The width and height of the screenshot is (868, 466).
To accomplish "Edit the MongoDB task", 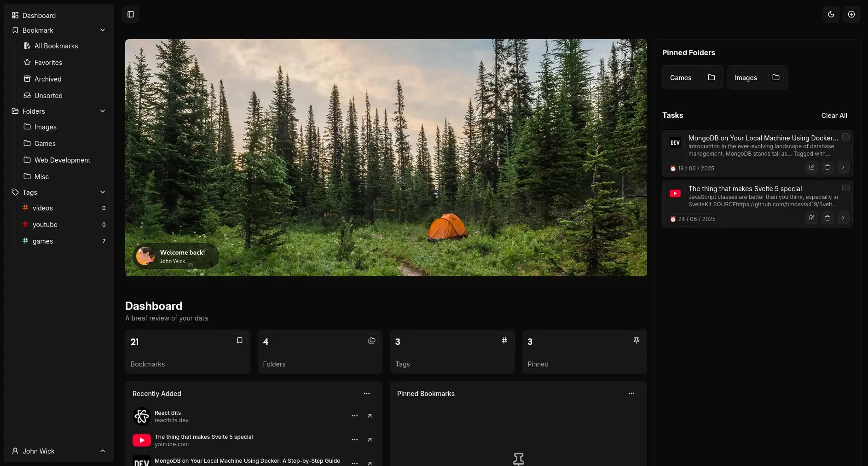I will point(811,167).
